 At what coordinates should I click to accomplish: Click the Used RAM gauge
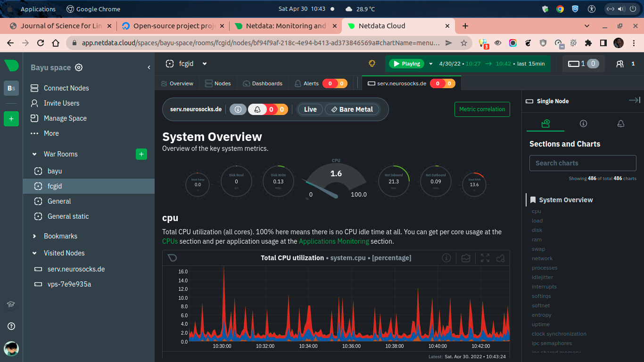pyautogui.click(x=474, y=184)
